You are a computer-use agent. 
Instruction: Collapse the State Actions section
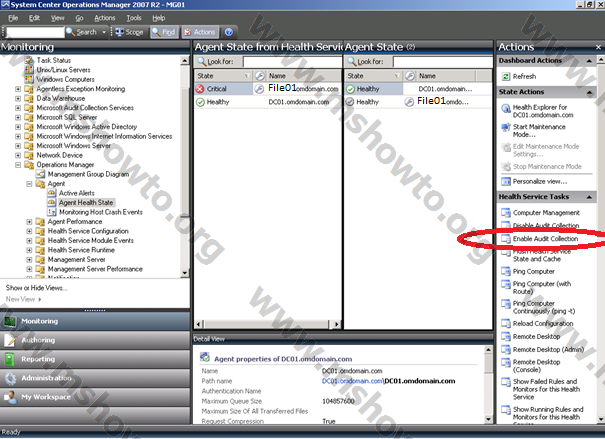point(590,92)
